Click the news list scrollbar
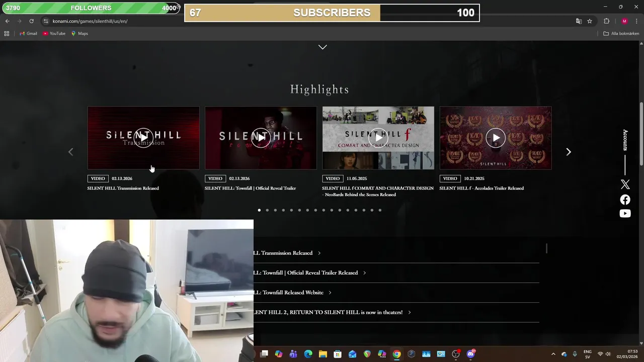Image resolution: width=644 pixels, height=362 pixels. (x=546, y=248)
